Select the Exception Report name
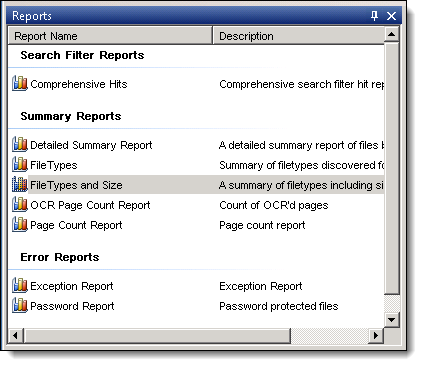 (72, 286)
